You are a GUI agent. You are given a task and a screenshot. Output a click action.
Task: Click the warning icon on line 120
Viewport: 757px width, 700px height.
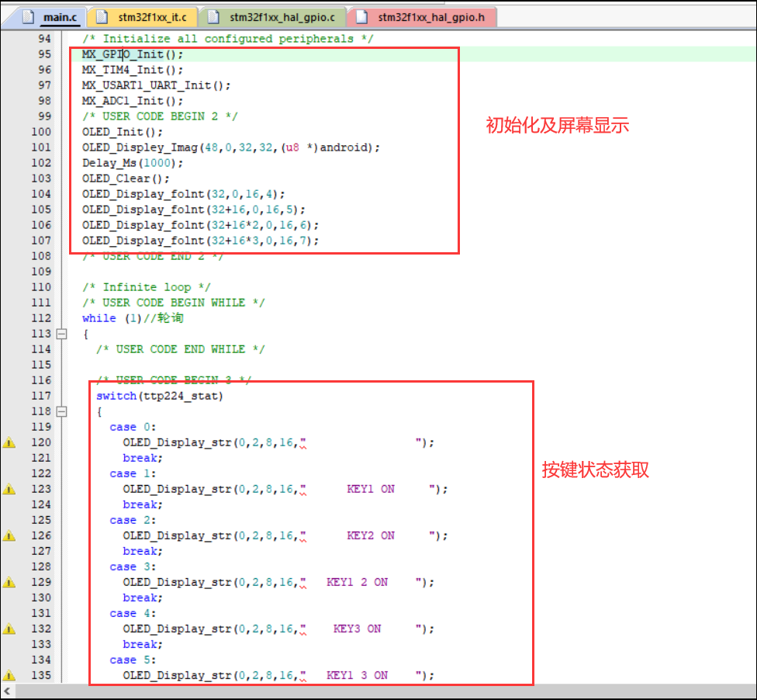pos(9,442)
